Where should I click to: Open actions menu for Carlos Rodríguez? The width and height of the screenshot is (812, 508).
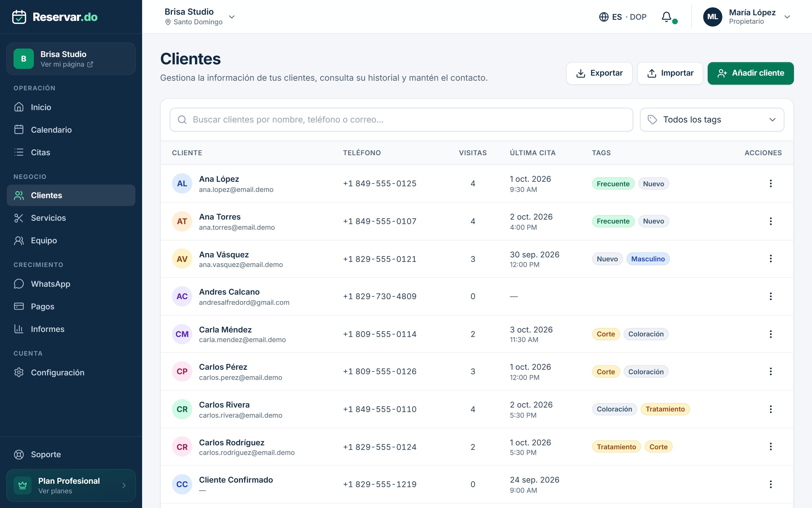click(x=770, y=446)
